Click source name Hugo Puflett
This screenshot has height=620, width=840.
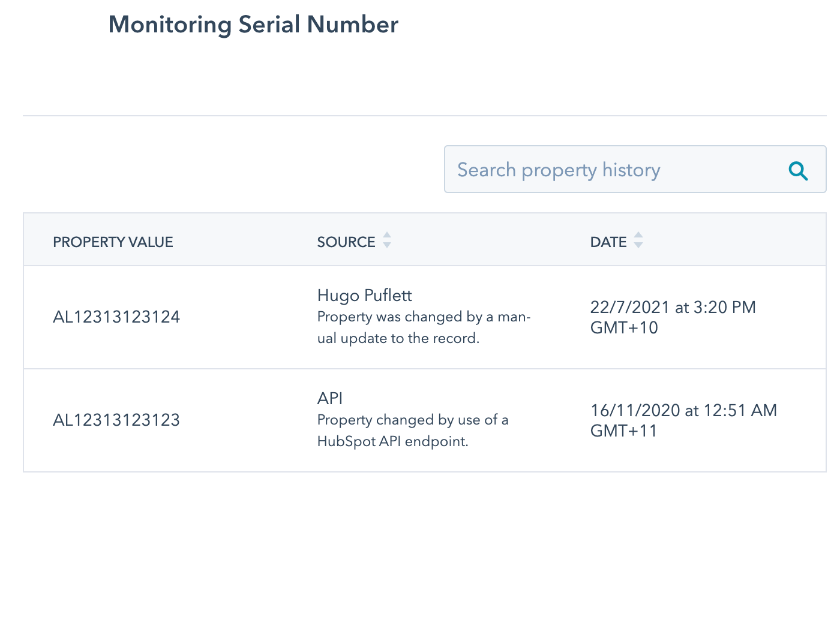coord(364,296)
